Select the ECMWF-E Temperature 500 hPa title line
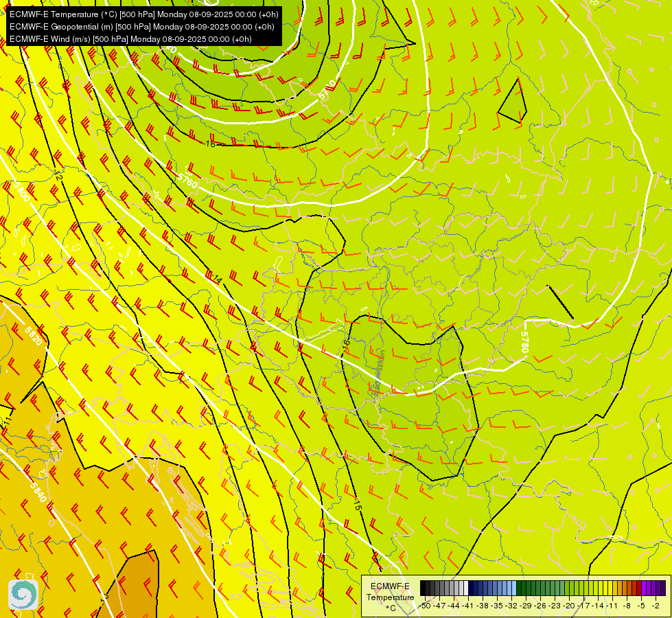Viewport: 672px width, 618px height. pyautogui.click(x=144, y=14)
